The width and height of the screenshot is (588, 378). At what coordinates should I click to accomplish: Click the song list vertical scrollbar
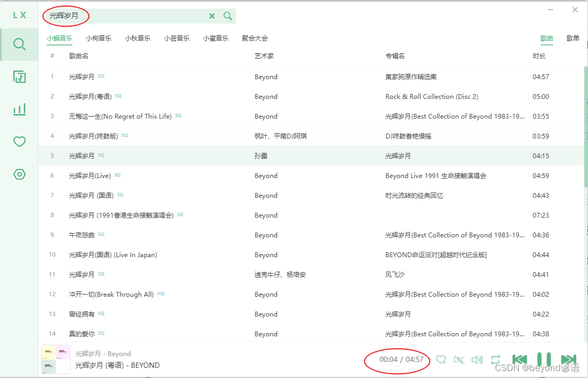[x=586, y=127]
